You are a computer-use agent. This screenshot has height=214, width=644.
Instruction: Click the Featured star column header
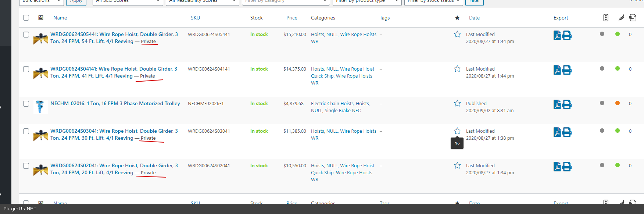tap(457, 18)
